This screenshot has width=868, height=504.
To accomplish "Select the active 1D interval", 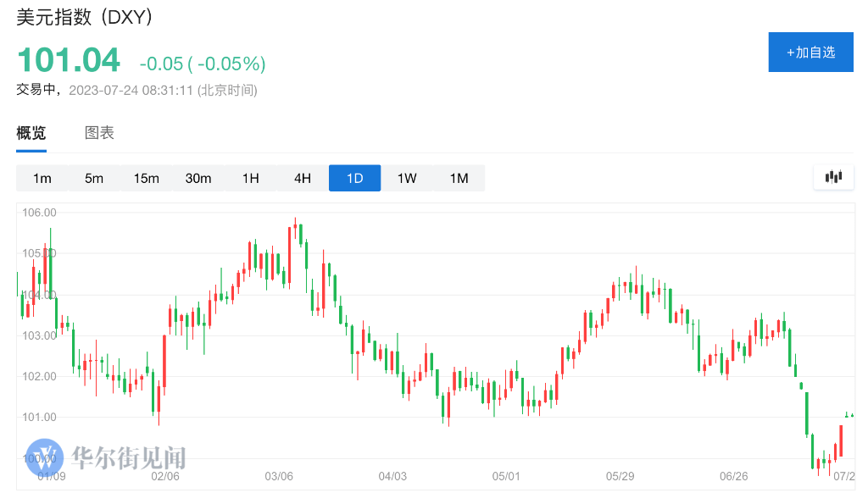I will pos(354,178).
